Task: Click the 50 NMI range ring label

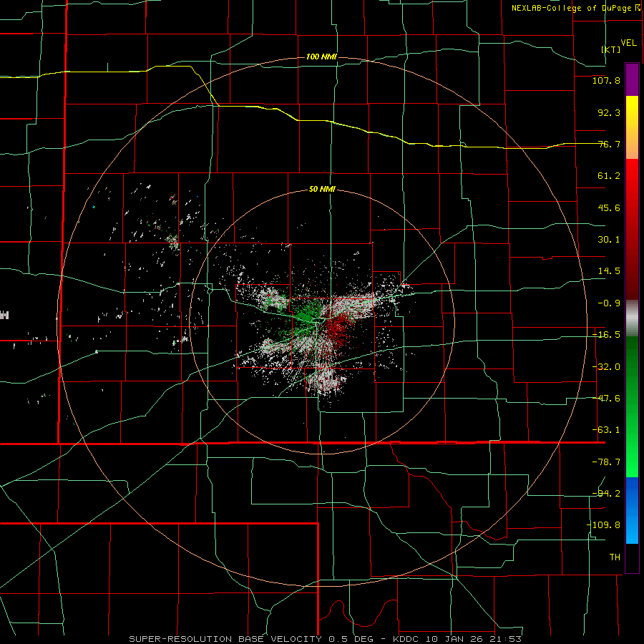Action: click(x=322, y=190)
